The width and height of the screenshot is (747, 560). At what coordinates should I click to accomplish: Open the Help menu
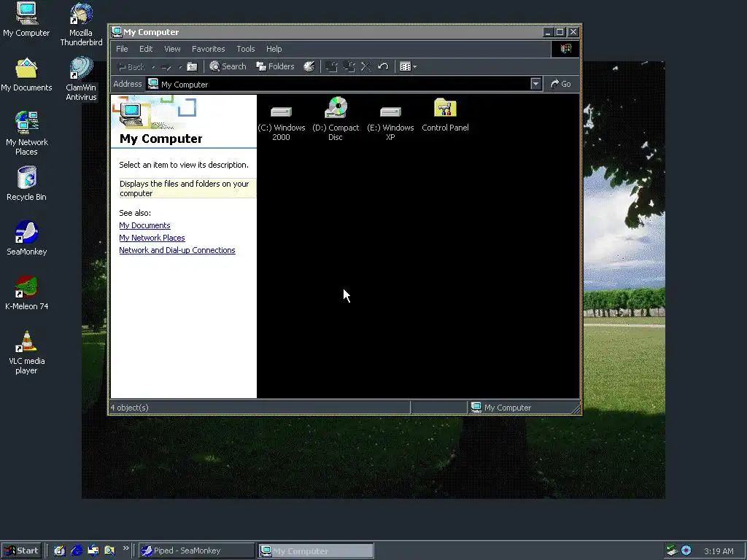(x=274, y=49)
